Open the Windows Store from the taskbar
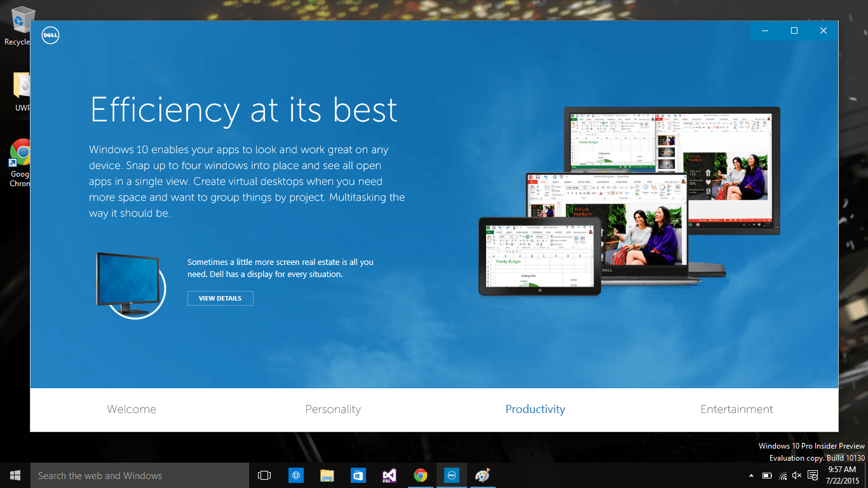This screenshot has width=868, height=488. (358, 475)
